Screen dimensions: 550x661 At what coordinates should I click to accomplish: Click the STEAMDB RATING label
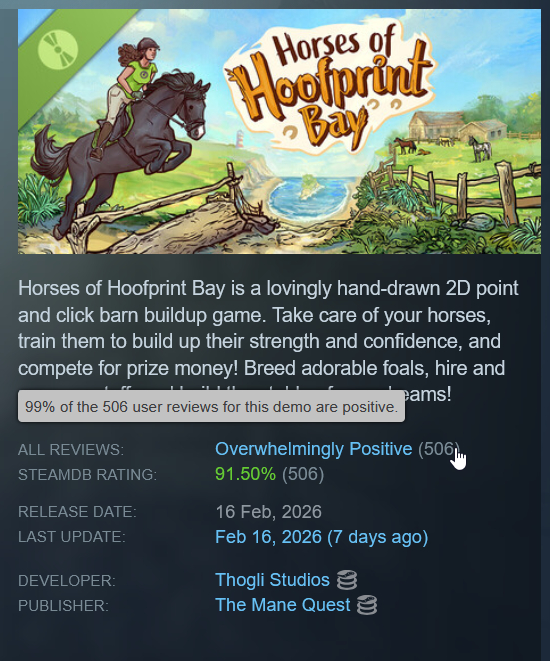[x=87, y=475]
